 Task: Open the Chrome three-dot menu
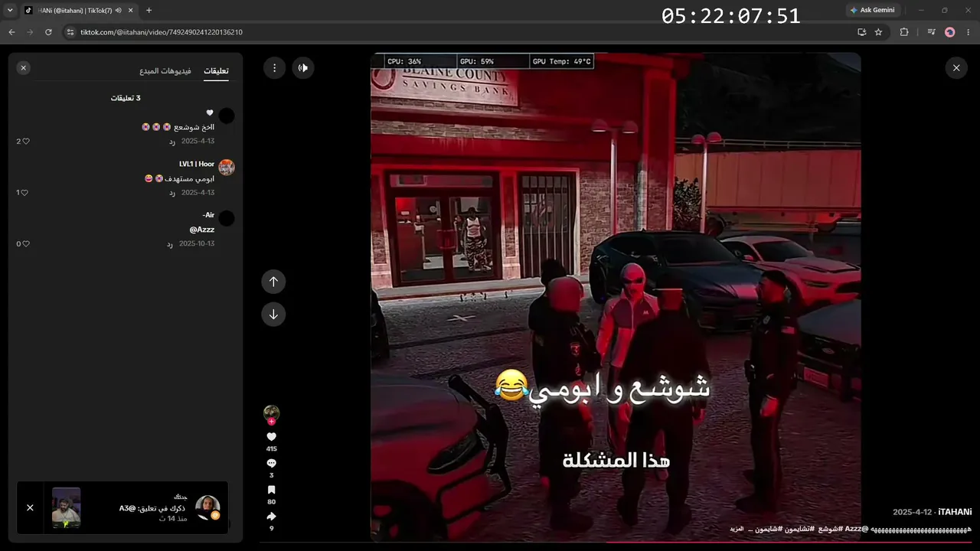point(968,32)
